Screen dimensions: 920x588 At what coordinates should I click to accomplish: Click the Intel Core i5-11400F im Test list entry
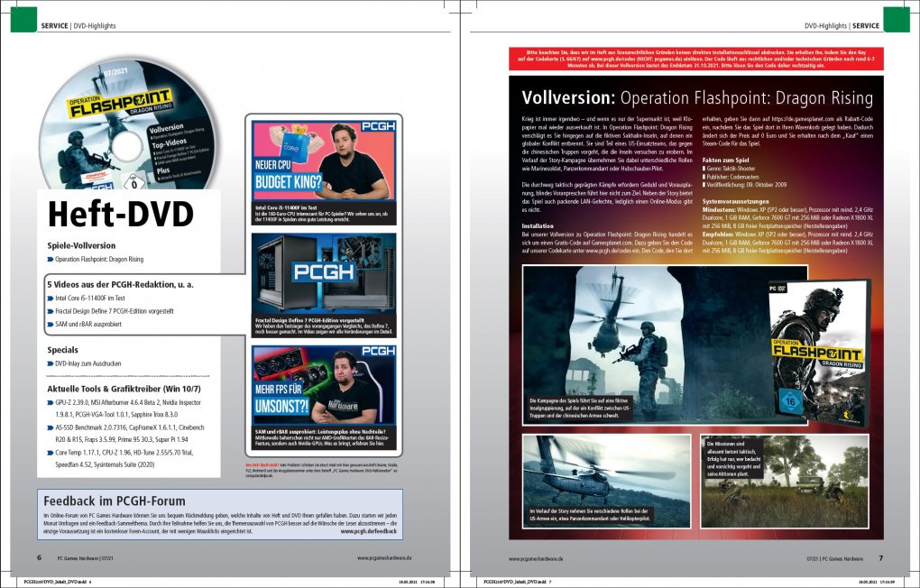[90, 299]
